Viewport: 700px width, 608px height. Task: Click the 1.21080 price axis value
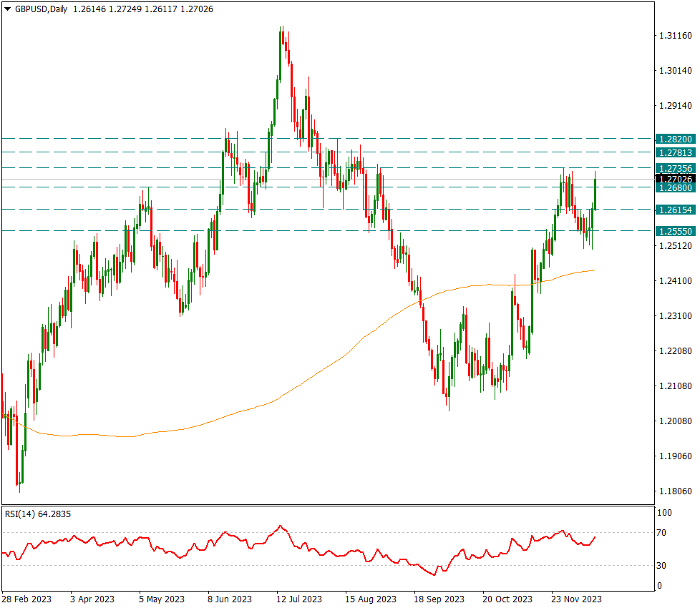click(676, 386)
